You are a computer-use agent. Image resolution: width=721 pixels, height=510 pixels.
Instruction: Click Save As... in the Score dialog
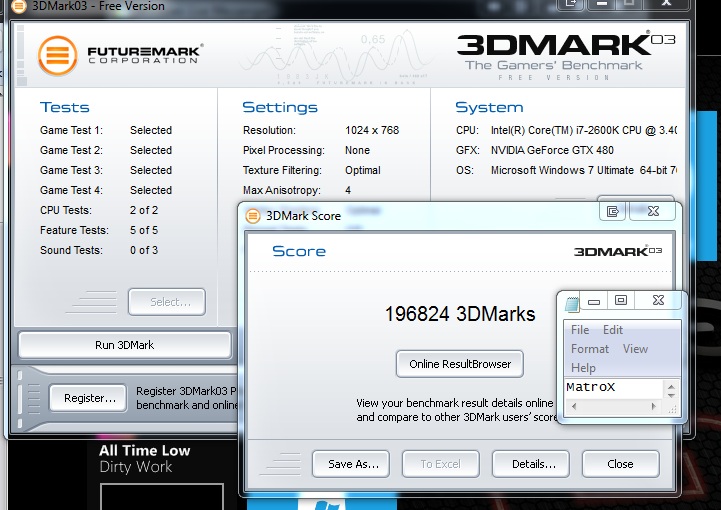click(x=352, y=464)
